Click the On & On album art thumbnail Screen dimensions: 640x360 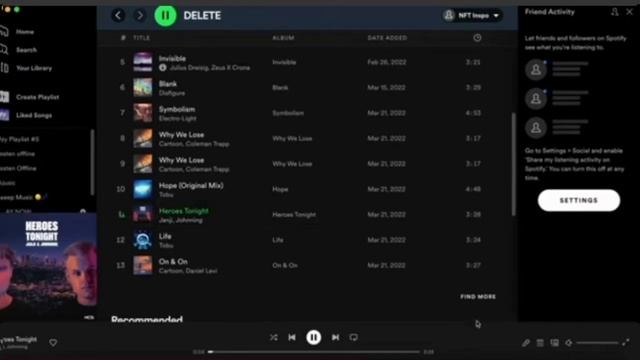coord(143,265)
